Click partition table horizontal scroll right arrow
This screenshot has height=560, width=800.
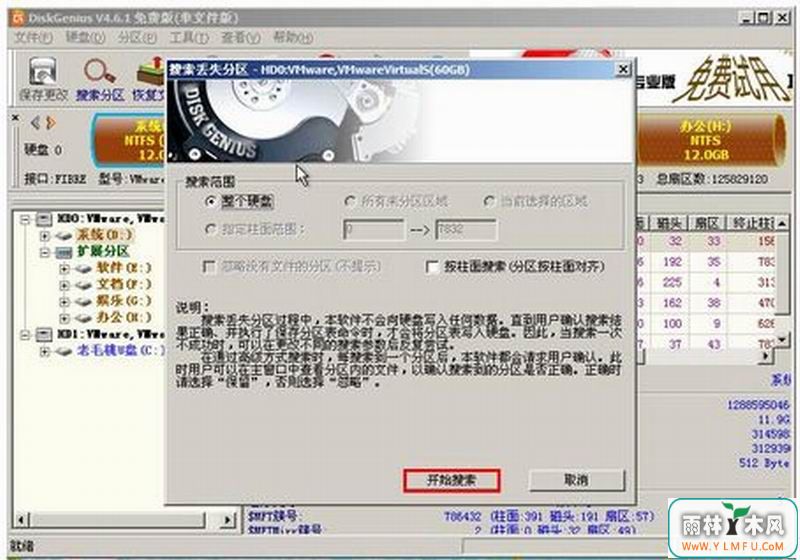click(x=765, y=357)
